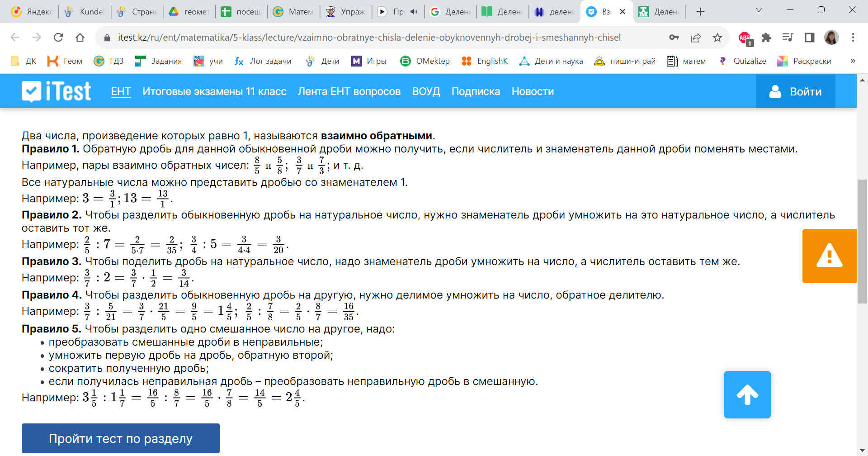Open the ЕНТ menu link
Screen dimensions: 868x456
point(121,91)
